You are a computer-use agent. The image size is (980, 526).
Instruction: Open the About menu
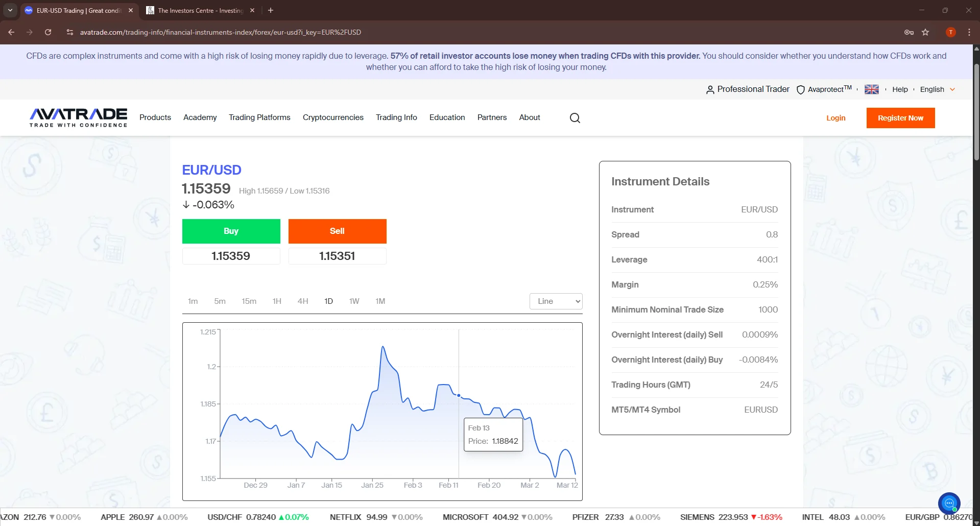click(530, 117)
